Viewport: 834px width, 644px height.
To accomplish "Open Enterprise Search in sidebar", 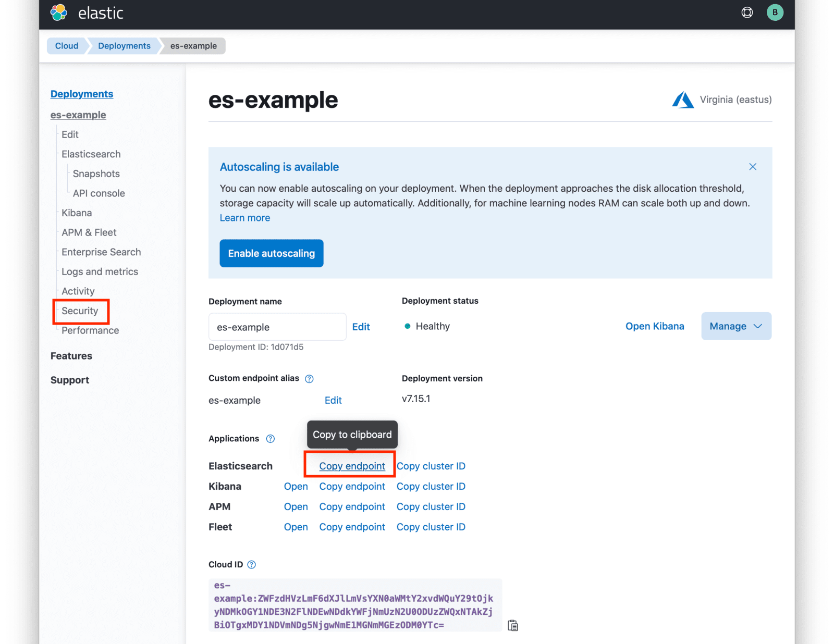I will [x=101, y=252].
